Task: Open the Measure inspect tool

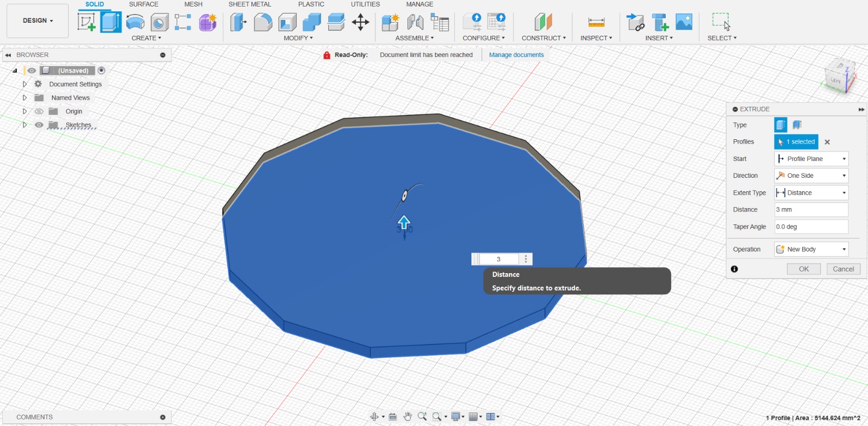Action: 596,22
